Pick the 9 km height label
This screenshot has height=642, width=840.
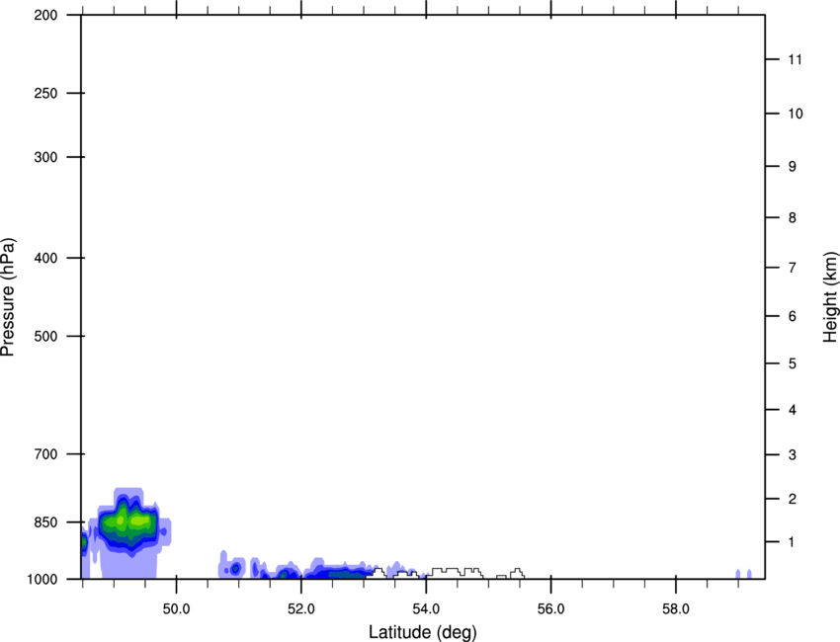coord(793,167)
